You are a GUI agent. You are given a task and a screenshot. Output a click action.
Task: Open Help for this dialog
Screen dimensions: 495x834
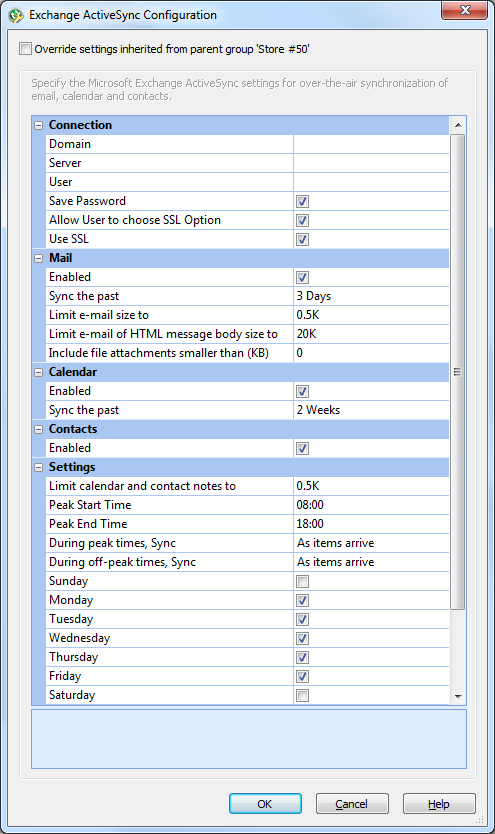tap(439, 804)
